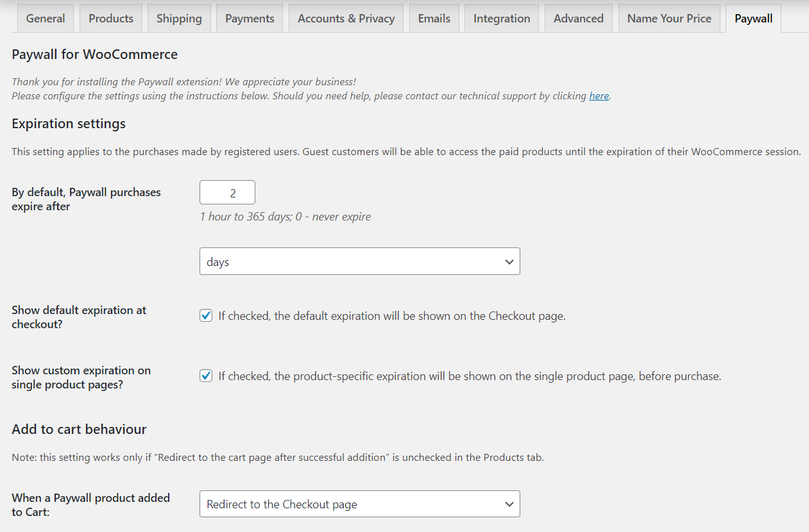Uncheck the custom expiration on product pages checkbox

click(206, 376)
